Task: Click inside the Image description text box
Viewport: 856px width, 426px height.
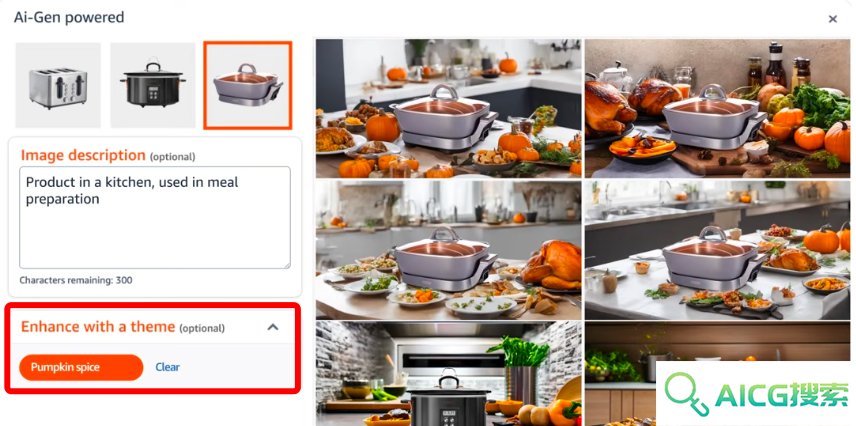Action: point(155,217)
